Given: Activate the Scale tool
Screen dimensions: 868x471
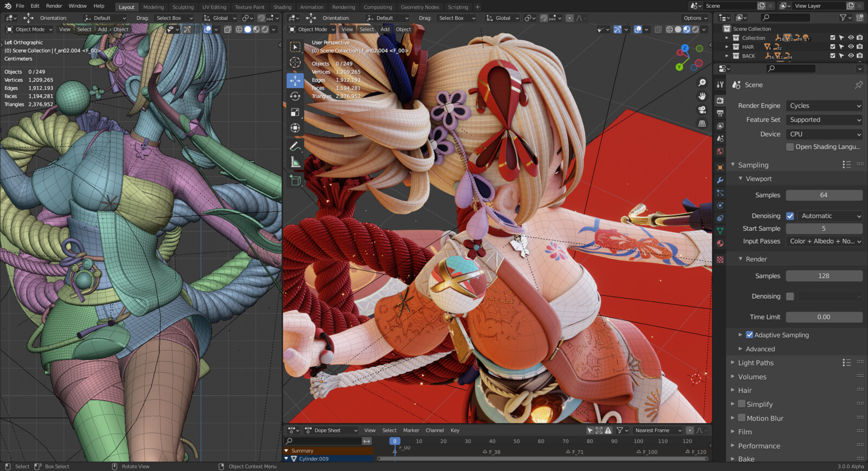Looking at the screenshot, I should [x=295, y=112].
